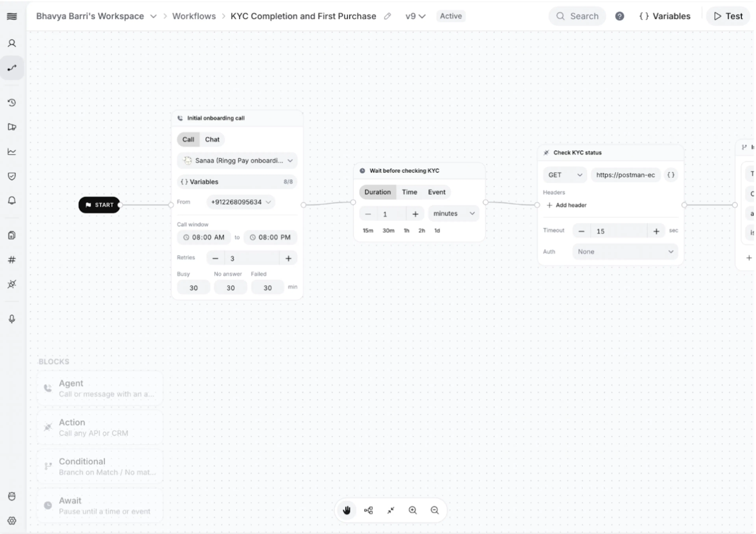This screenshot has height=534, width=756.
Task: Open the microphone icon in sidebar
Action: [x=12, y=319]
